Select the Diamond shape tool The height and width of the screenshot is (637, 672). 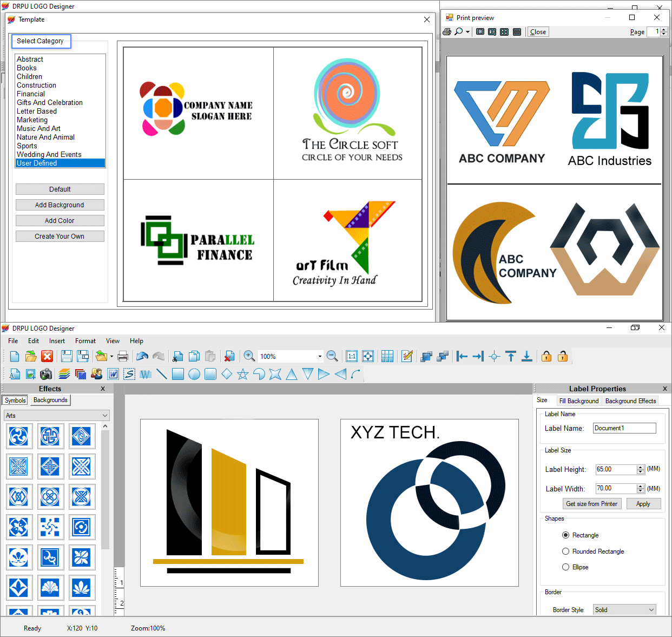(227, 374)
